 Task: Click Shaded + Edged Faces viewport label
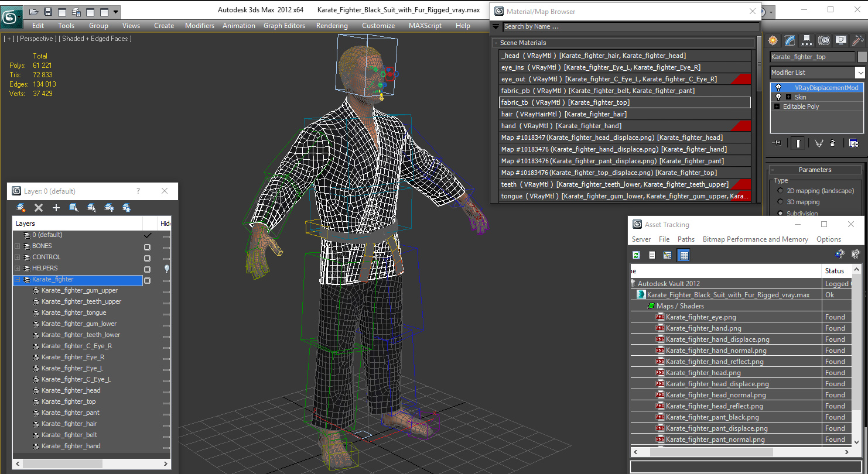coord(97,39)
